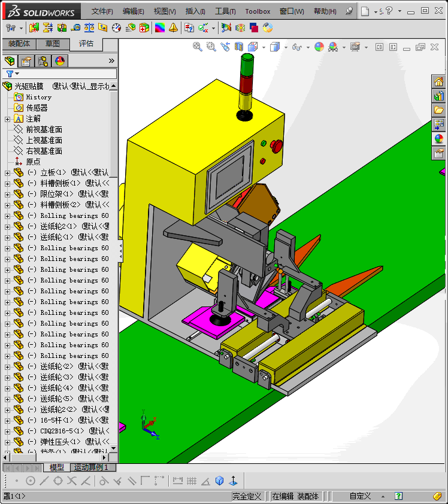Click the Interference Detection icon
Viewport: 448px width, 504px height.
(34, 28)
